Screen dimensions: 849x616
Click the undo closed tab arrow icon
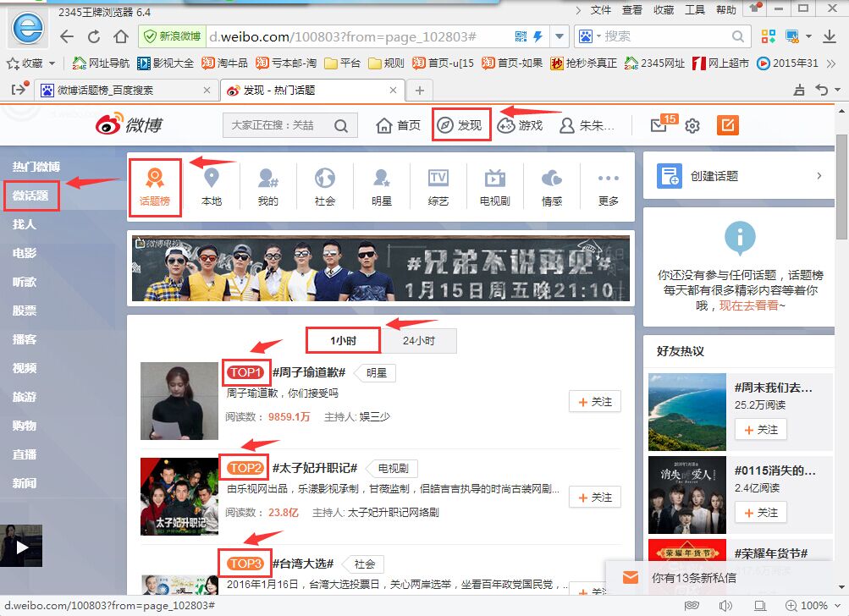tap(823, 90)
